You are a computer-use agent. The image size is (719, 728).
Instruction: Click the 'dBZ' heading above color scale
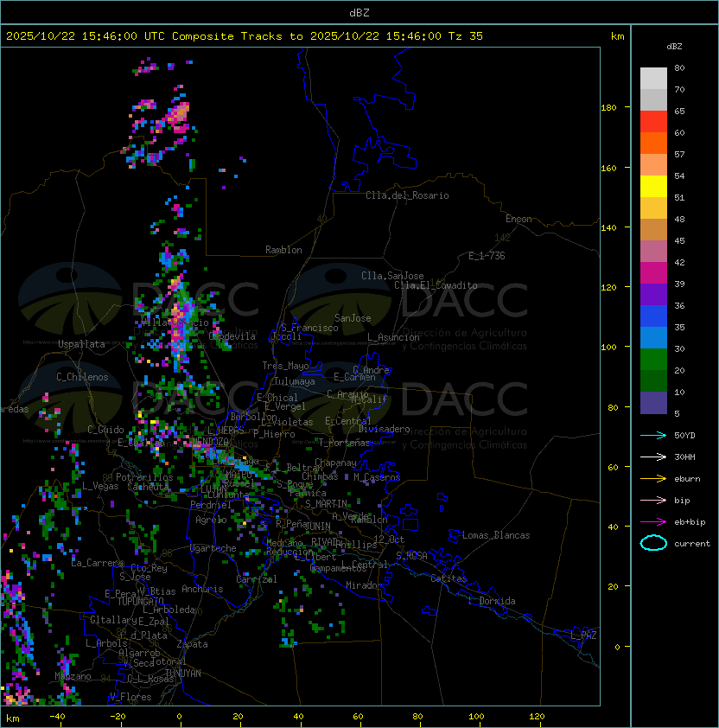(x=674, y=47)
